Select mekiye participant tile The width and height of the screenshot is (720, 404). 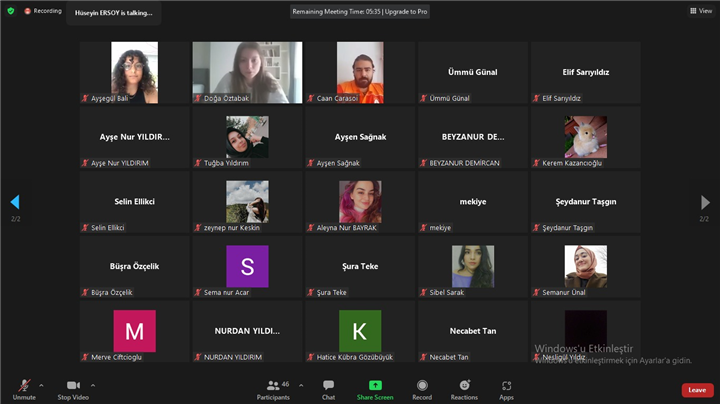[473, 202]
